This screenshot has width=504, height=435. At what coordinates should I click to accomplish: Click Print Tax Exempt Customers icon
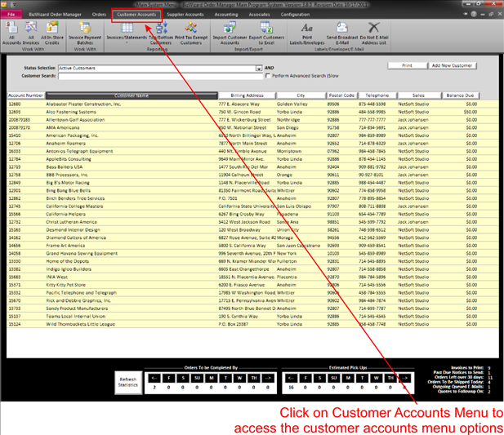[191, 33]
